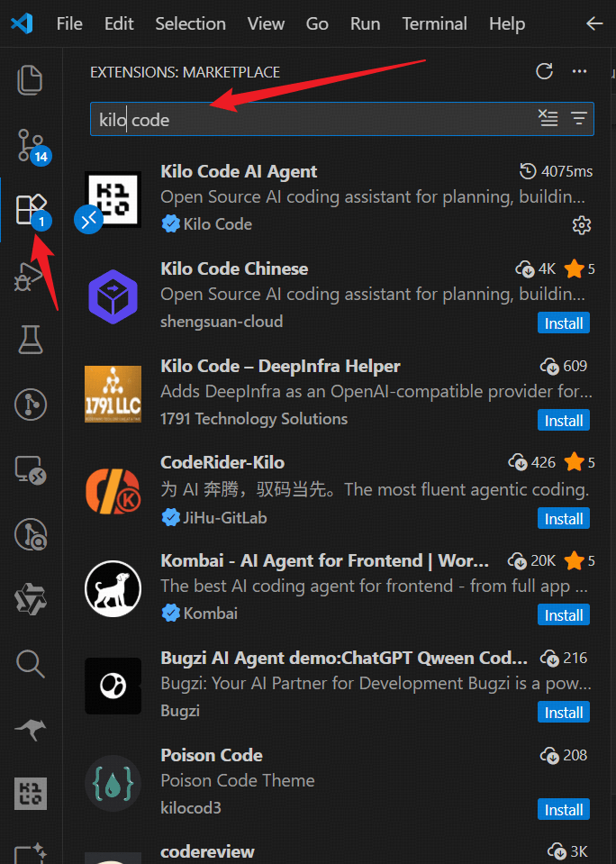Open the Testing flask view

click(31, 340)
